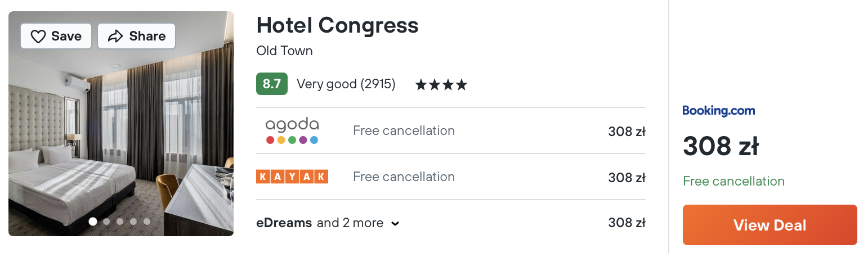This screenshot has height=253, width=868.
Task: Open the Very good (2915) reviews
Action: (x=346, y=84)
